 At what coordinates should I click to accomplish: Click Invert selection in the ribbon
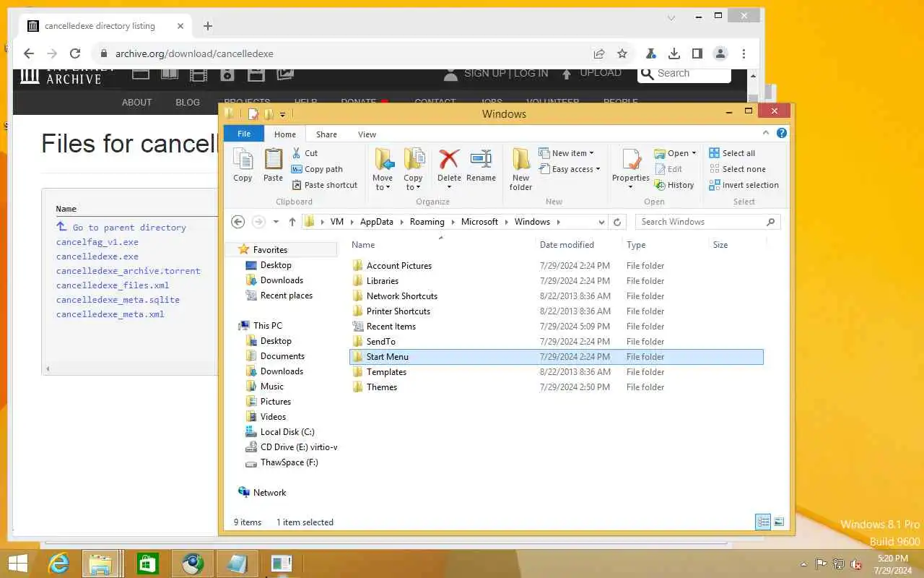click(x=744, y=185)
